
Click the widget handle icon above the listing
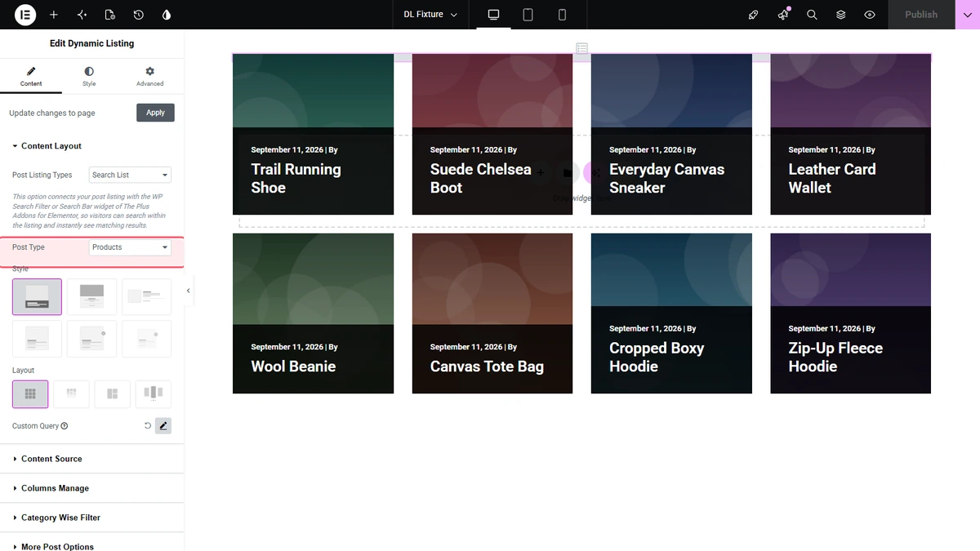click(x=581, y=48)
